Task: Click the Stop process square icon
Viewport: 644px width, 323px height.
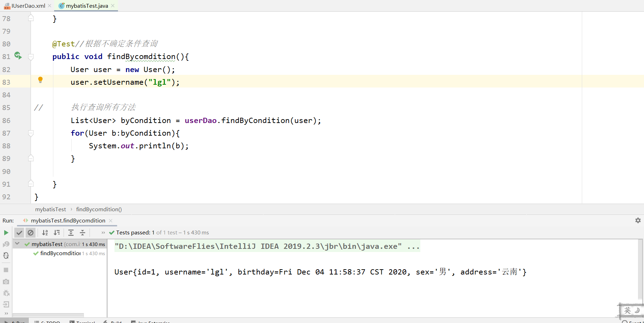Action: (x=6, y=270)
